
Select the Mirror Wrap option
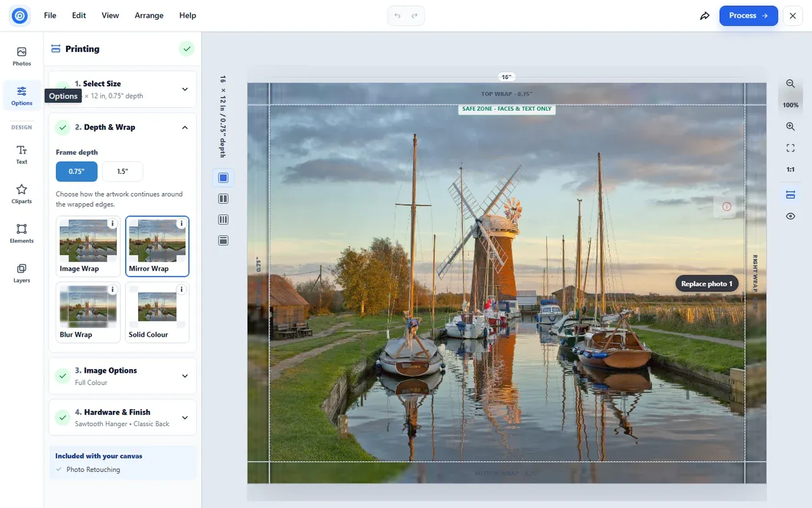tap(157, 246)
